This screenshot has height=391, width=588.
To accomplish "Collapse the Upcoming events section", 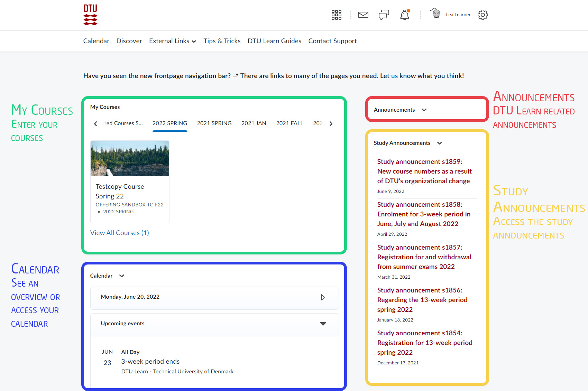I will (x=323, y=324).
